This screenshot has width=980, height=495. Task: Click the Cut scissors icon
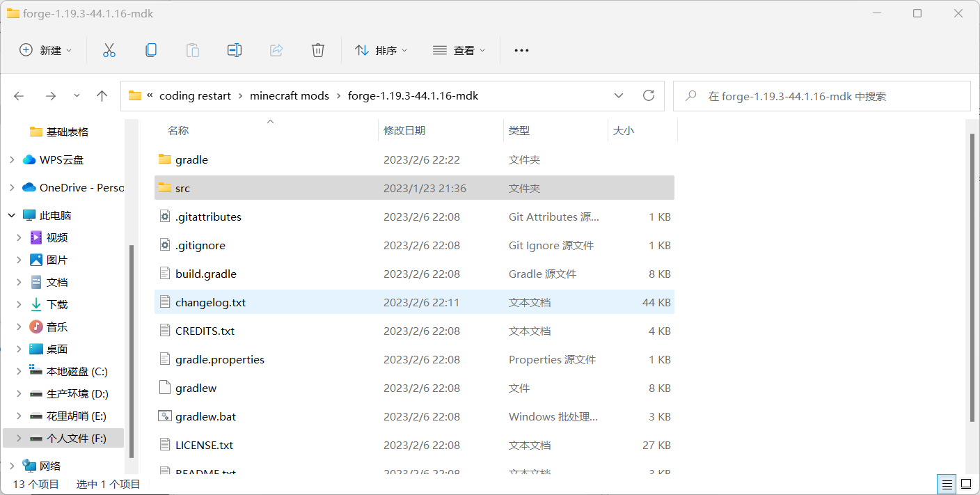pos(109,50)
